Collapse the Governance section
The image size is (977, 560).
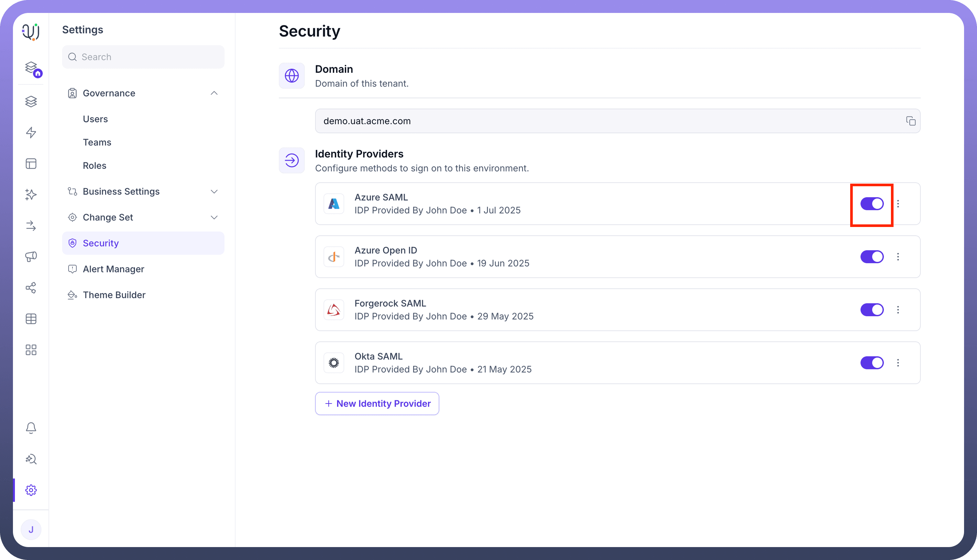pyautogui.click(x=214, y=93)
